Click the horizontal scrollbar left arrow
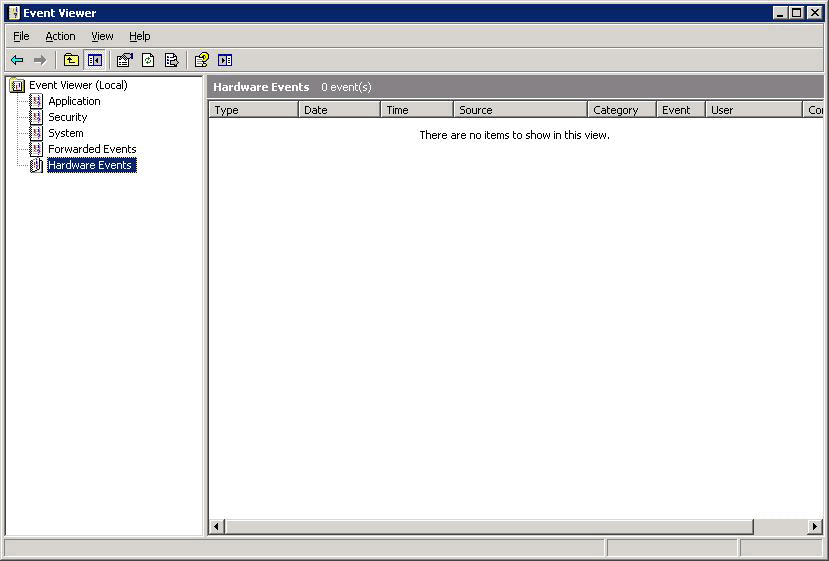The height and width of the screenshot is (561, 829). tap(216, 527)
